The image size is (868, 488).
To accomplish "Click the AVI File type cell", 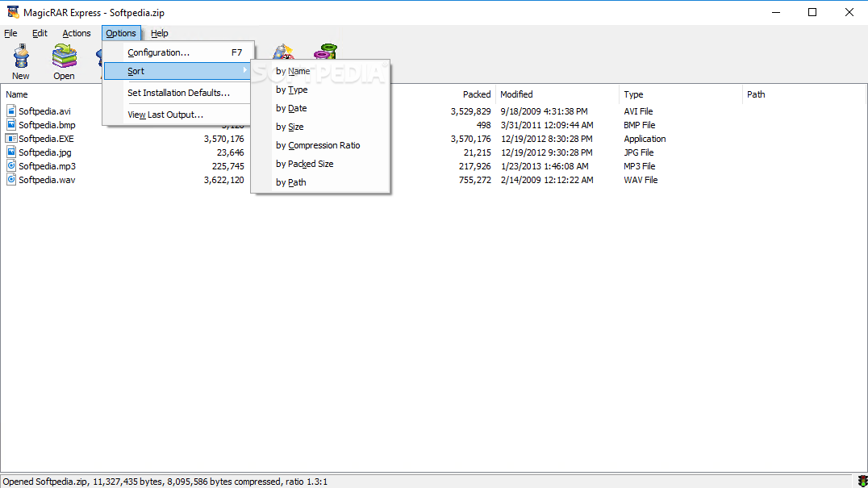I will pyautogui.click(x=638, y=111).
